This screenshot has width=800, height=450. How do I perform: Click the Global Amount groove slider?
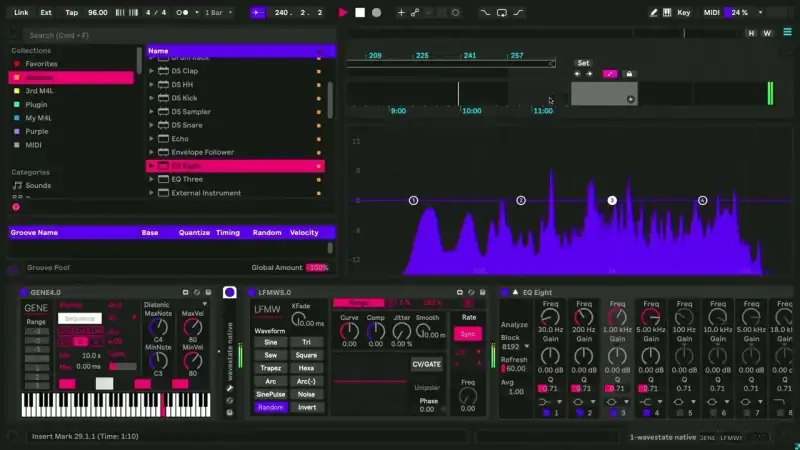click(317, 267)
